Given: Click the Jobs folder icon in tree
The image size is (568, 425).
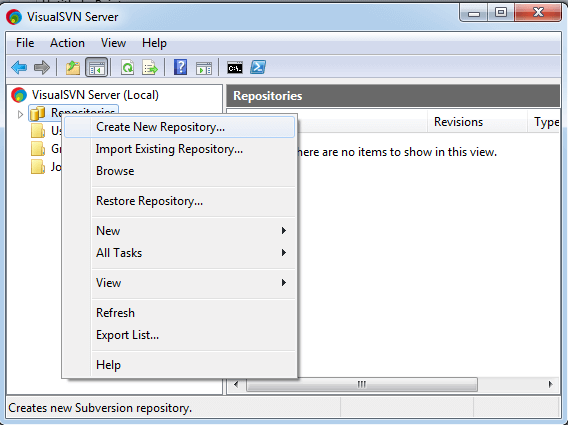Looking at the screenshot, I should coord(38,167).
